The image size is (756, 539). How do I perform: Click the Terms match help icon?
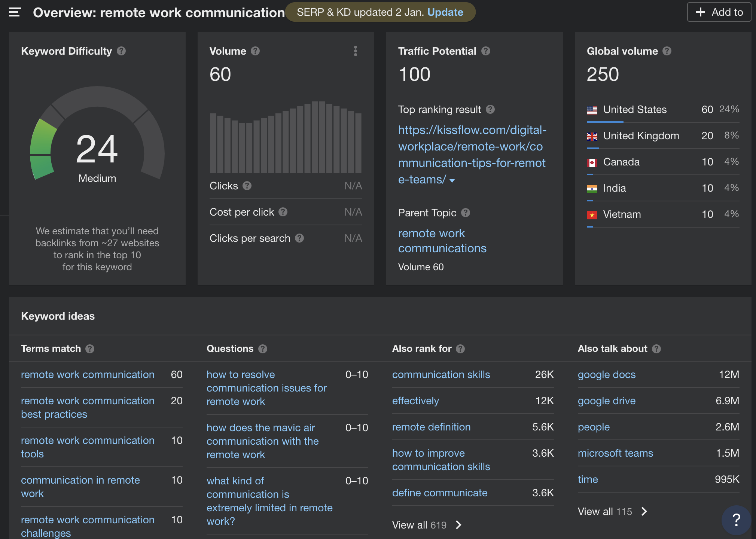click(x=90, y=349)
